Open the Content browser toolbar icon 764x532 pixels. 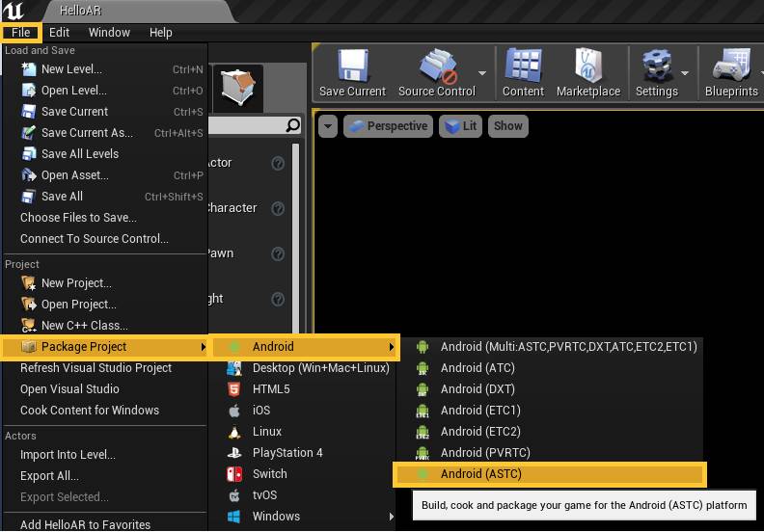pos(523,66)
